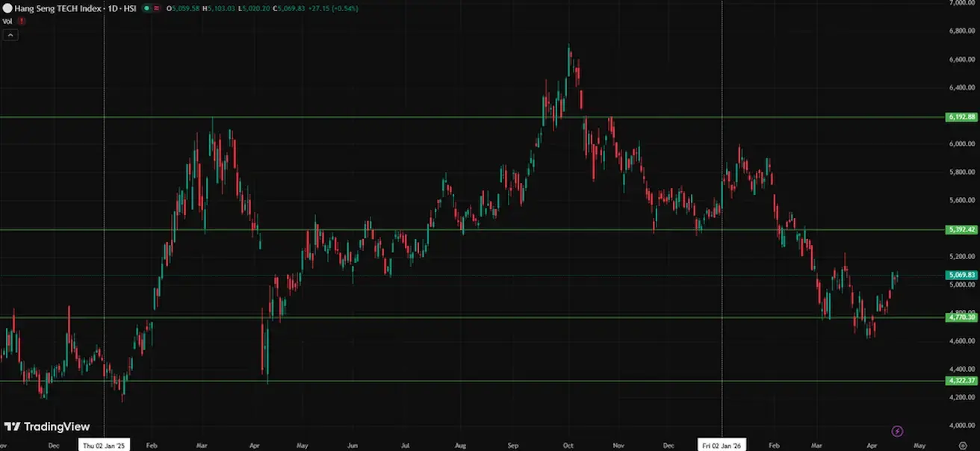Click the red Vol warning icon
Viewport: 980px width, 451px height.
pyautogui.click(x=22, y=22)
